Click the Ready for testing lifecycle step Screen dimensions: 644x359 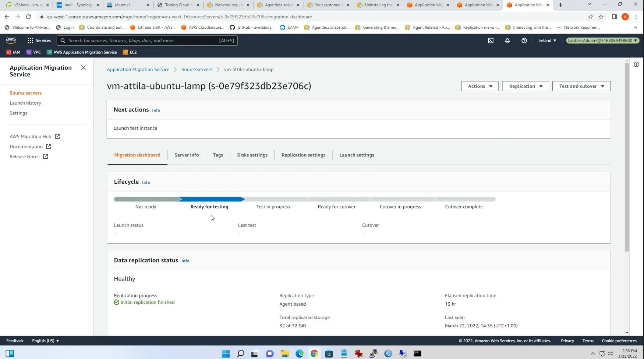point(209,207)
